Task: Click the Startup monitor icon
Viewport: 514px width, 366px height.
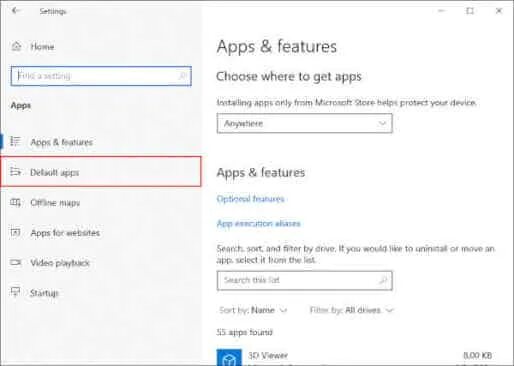Action: (15, 292)
